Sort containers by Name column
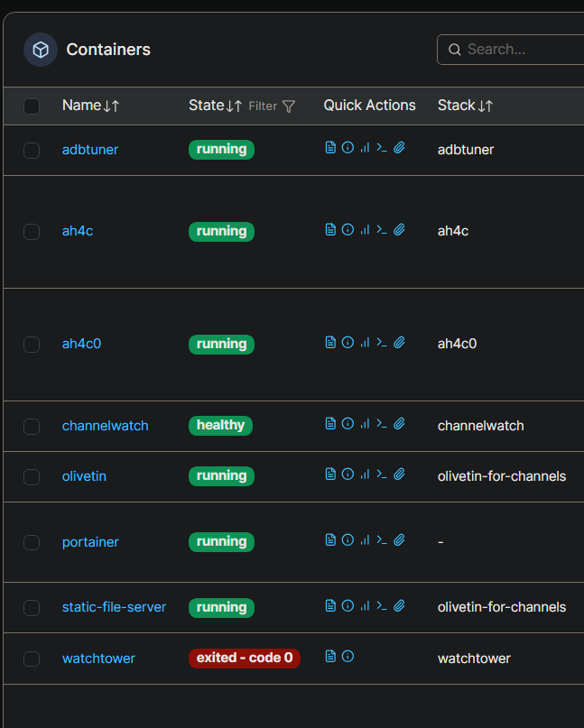 click(x=91, y=106)
